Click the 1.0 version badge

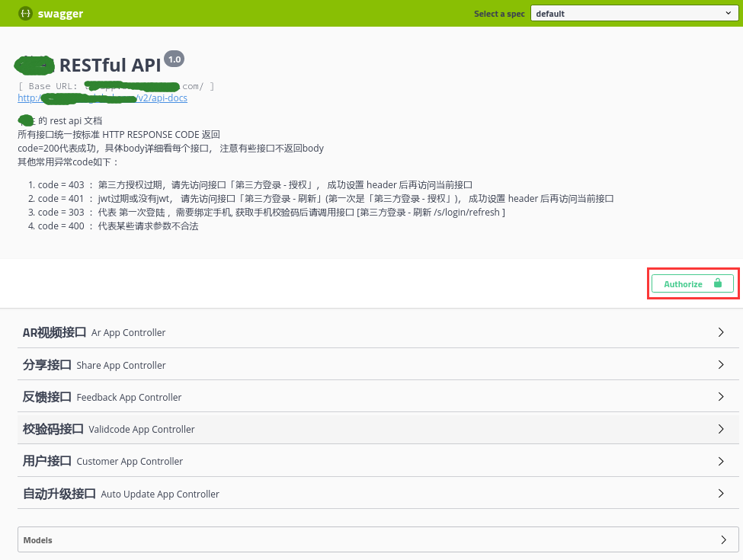point(174,59)
